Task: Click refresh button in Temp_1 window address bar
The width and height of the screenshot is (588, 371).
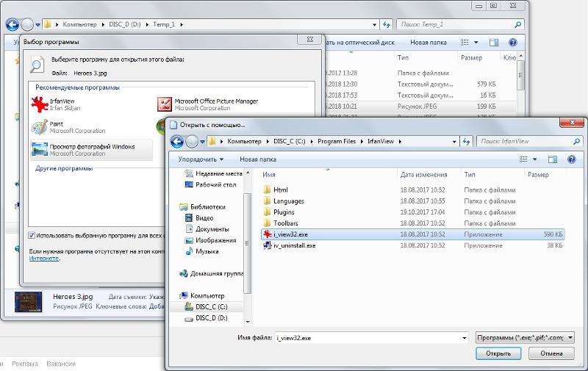Action: [387, 25]
